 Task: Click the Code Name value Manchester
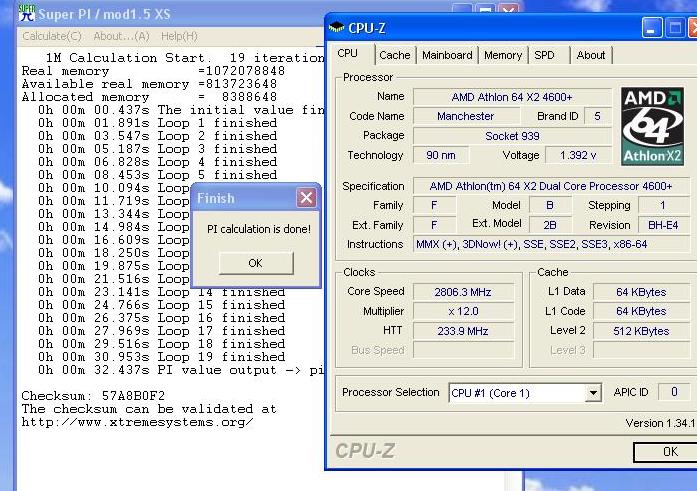(x=465, y=116)
